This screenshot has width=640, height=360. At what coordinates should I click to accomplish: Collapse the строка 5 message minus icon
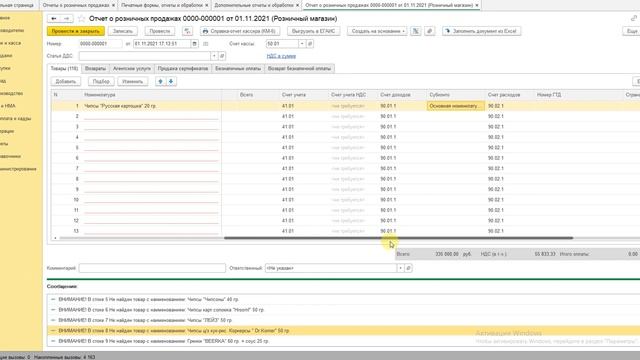[x=53, y=299]
